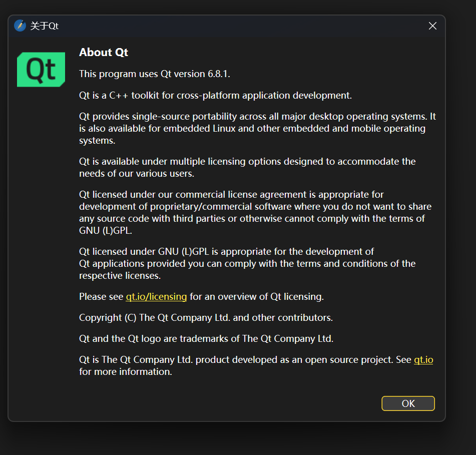Click the commercial license agreement paragraph

click(255, 212)
